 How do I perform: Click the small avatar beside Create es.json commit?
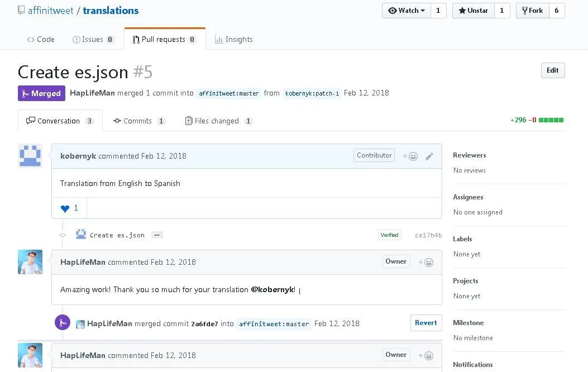click(81, 235)
